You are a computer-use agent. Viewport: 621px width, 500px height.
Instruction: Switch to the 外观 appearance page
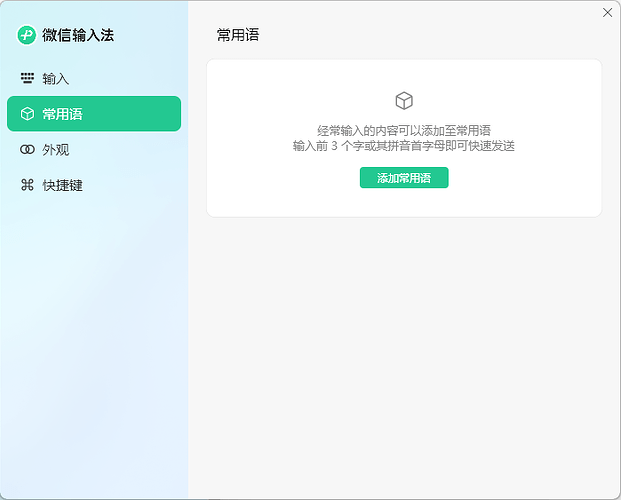[x=56, y=150]
